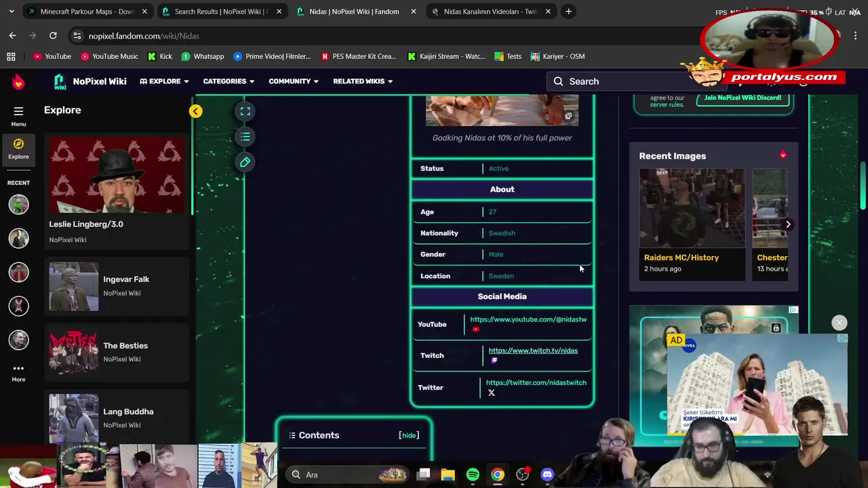This screenshot has height=488, width=868.
Task: Open File Explorer from the taskbar
Action: 448,474
